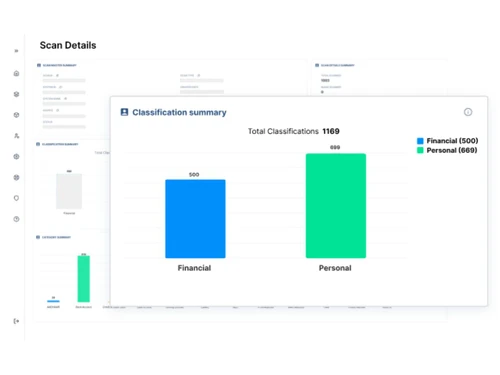Click the blue Financial legend swatch

point(420,141)
